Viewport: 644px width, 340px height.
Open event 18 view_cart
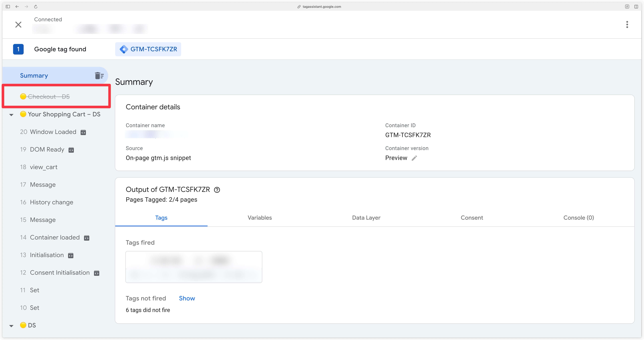click(x=39, y=167)
